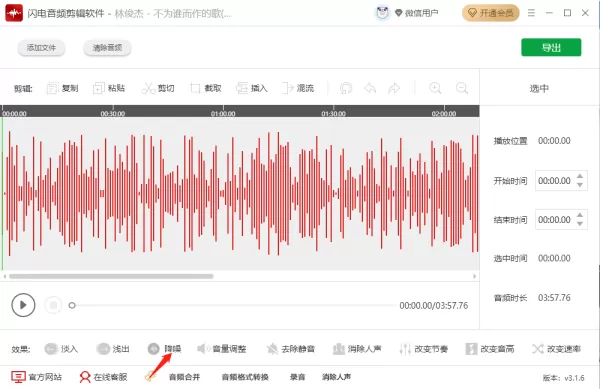
Task: Click the version v3.1.6 label
Action: coord(563,378)
